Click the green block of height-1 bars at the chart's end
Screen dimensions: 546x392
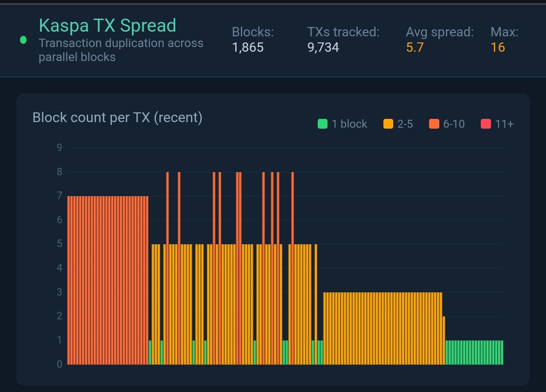click(x=474, y=353)
